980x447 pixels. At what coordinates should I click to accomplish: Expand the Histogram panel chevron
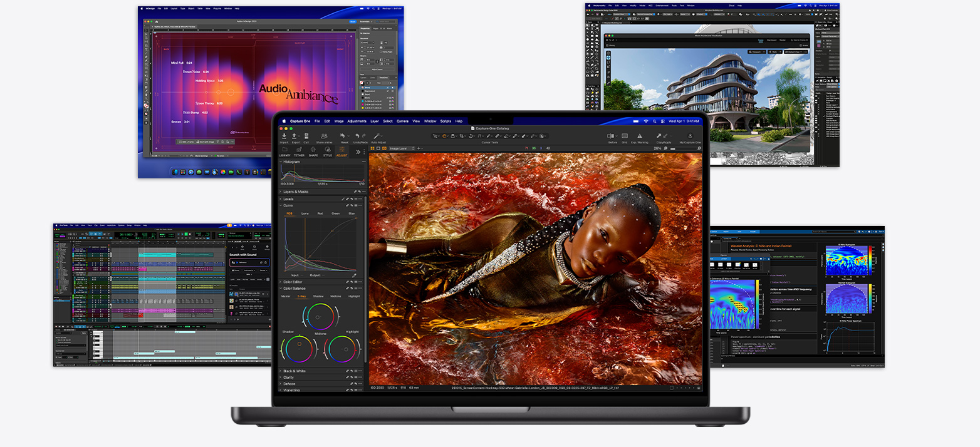(x=281, y=162)
